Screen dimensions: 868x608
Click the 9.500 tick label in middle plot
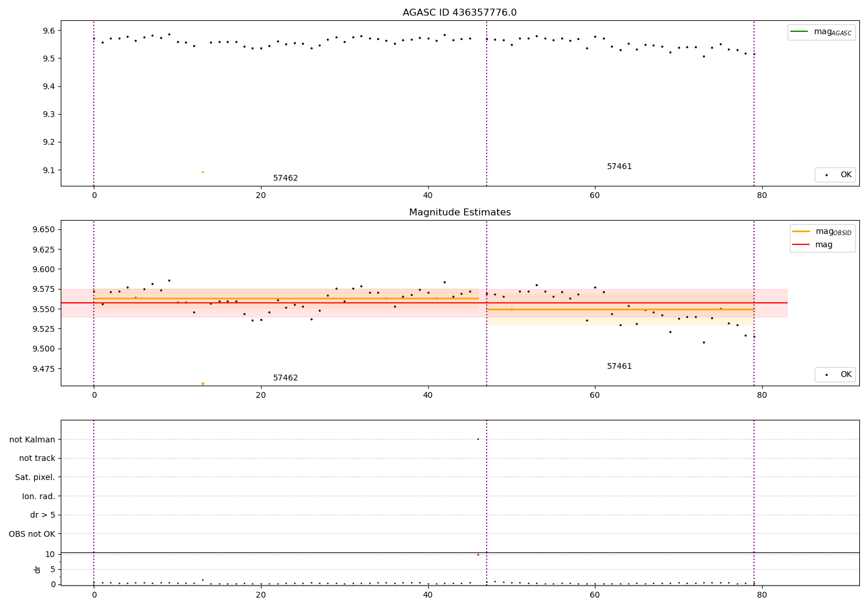[x=43, y=349]
